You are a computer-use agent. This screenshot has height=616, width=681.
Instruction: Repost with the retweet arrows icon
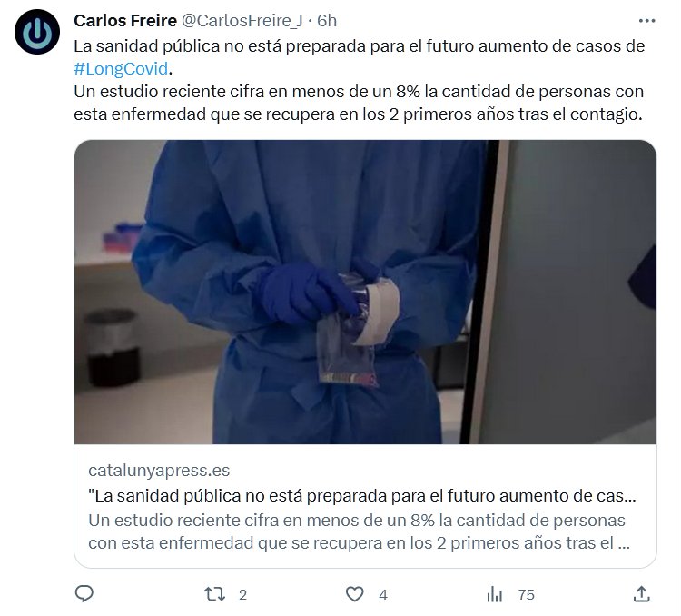coord(214,594)
